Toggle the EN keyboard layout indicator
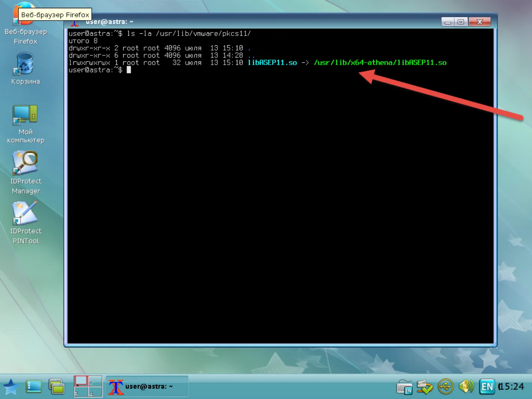The height and width of the screenshot is (399, 532). pos(487,387)
